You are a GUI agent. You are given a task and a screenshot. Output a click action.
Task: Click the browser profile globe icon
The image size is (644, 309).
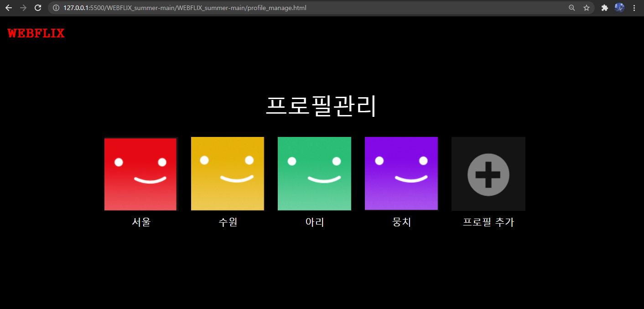point(619,8)
